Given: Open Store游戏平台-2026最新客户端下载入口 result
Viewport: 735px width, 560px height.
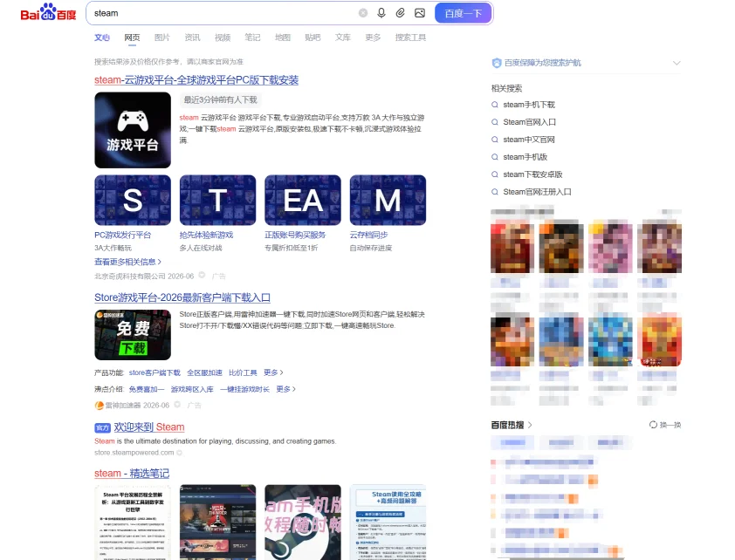Looking at the screenshot, I should (182, 297).
